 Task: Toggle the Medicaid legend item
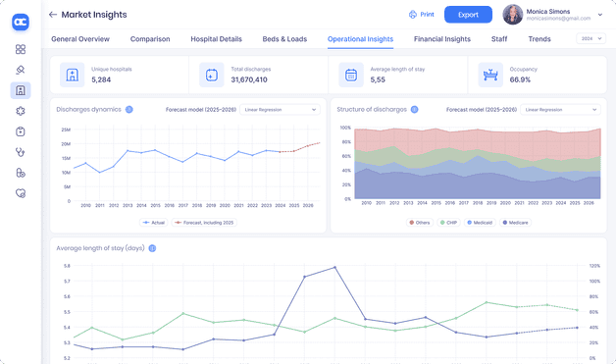click(480, 223)
